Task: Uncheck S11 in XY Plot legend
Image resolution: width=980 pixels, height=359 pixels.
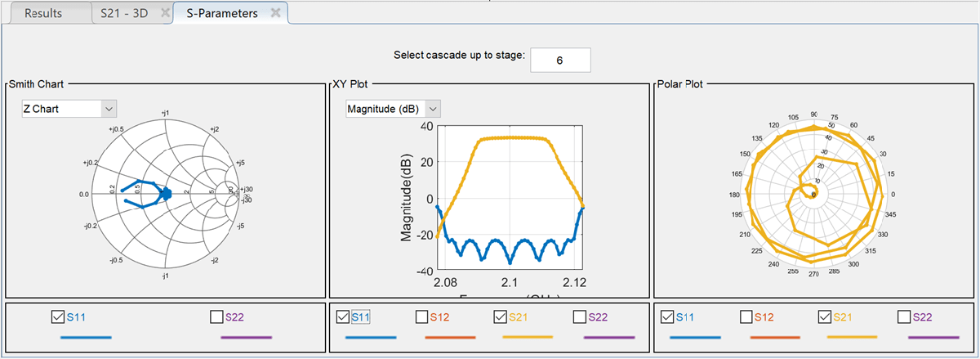Action: (343, 316)
